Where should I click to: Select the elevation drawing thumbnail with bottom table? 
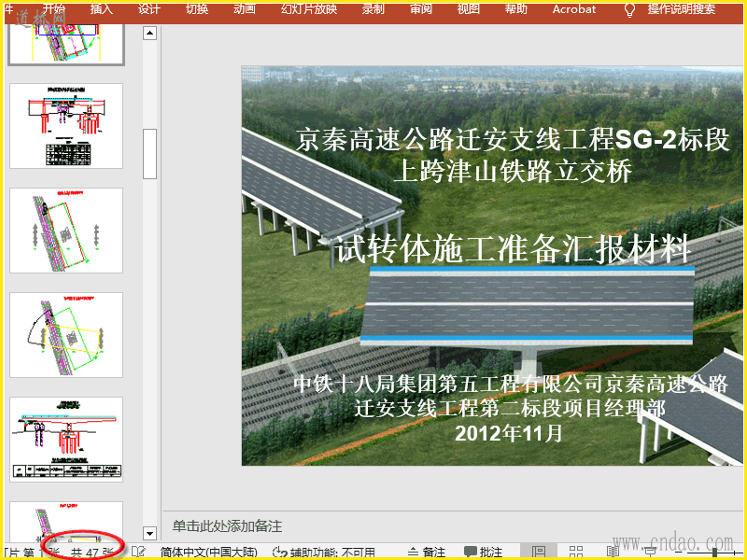pyautogui.click(x=66, y=440)
